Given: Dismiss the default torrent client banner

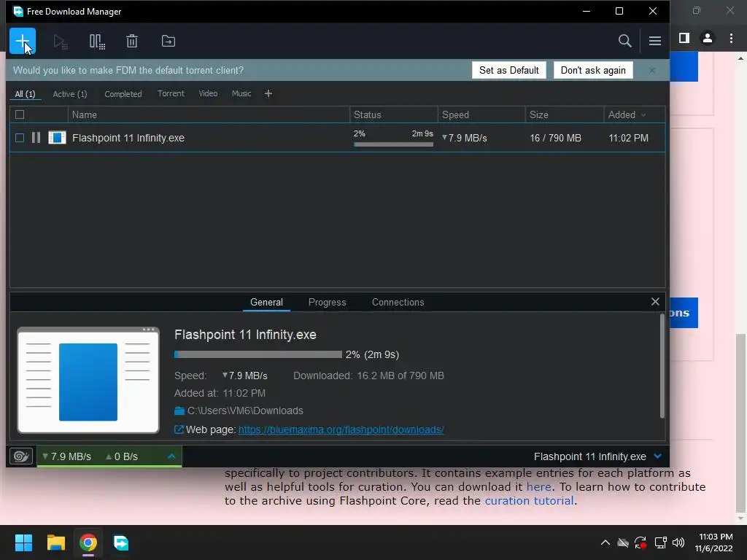Looking at the screenshot, I should [651, 70].
